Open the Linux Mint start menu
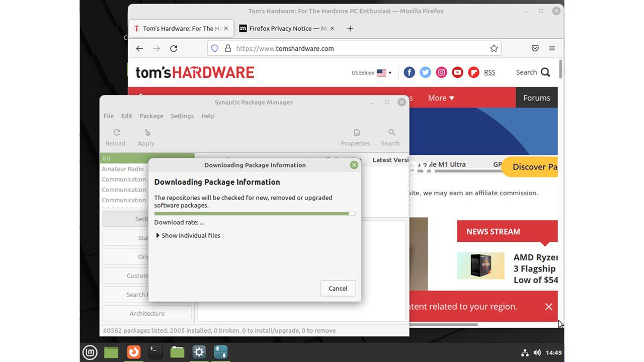 click(x=90, y=352)
